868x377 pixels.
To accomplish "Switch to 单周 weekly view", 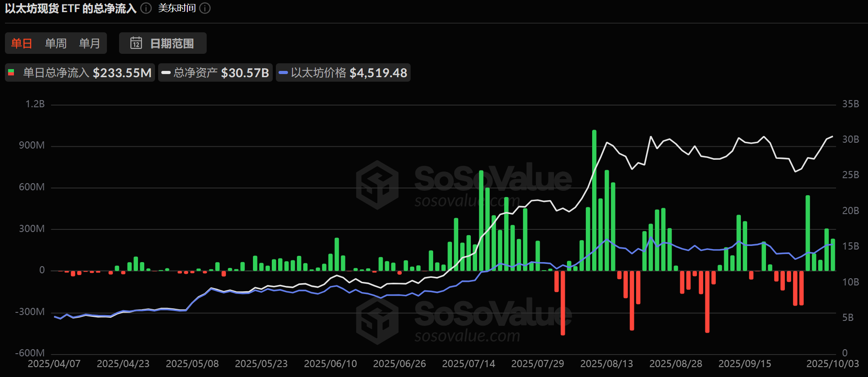I will tap(56, 43).
